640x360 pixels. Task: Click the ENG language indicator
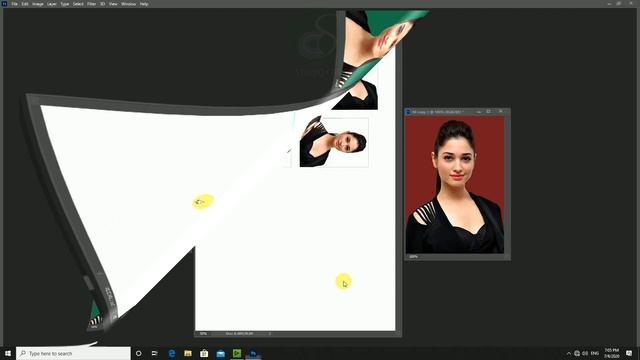[x=595, y=353]
